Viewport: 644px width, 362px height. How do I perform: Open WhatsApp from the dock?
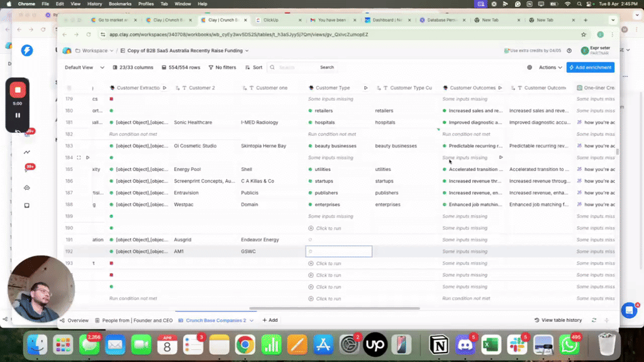point(569,344)
